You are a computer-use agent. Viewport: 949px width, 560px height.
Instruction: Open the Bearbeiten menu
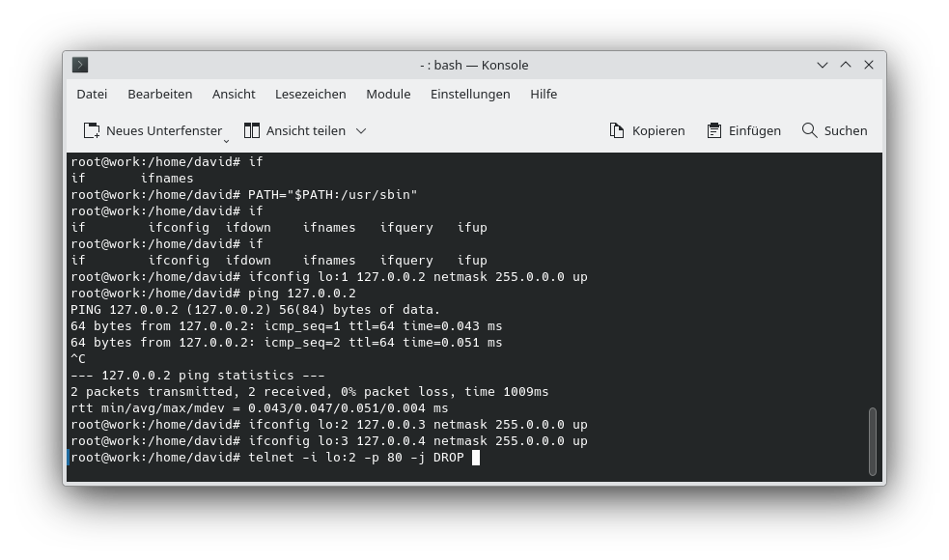(160, 94)
